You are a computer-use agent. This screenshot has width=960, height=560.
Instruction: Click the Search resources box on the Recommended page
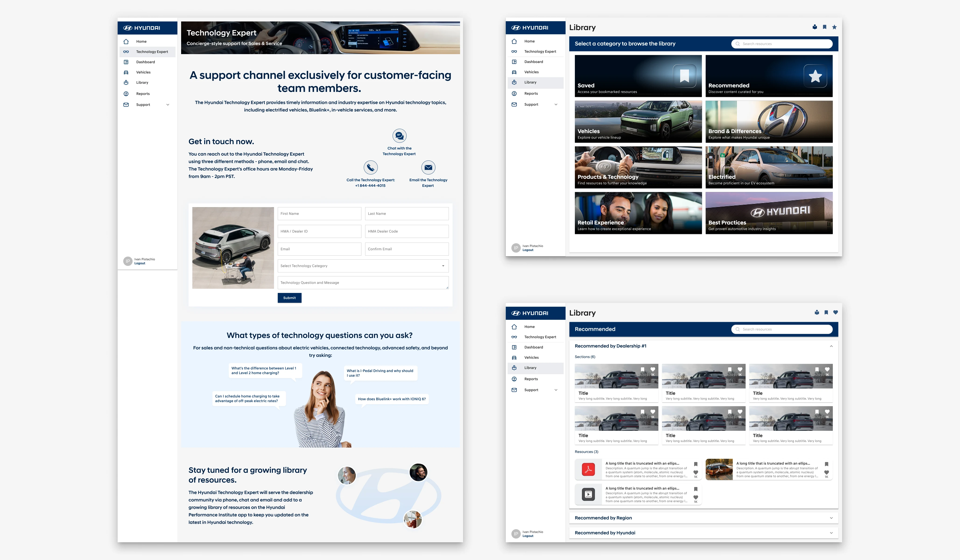coord(782,329)
